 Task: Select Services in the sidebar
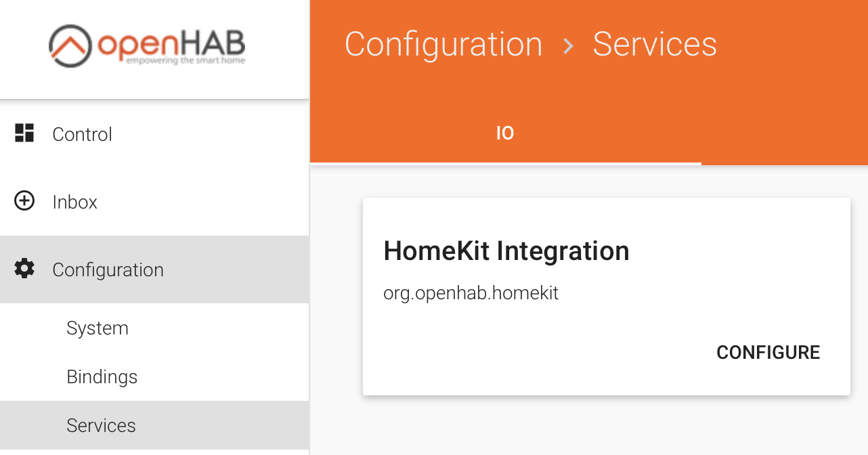pyautogui.click(x=101, y=425)
